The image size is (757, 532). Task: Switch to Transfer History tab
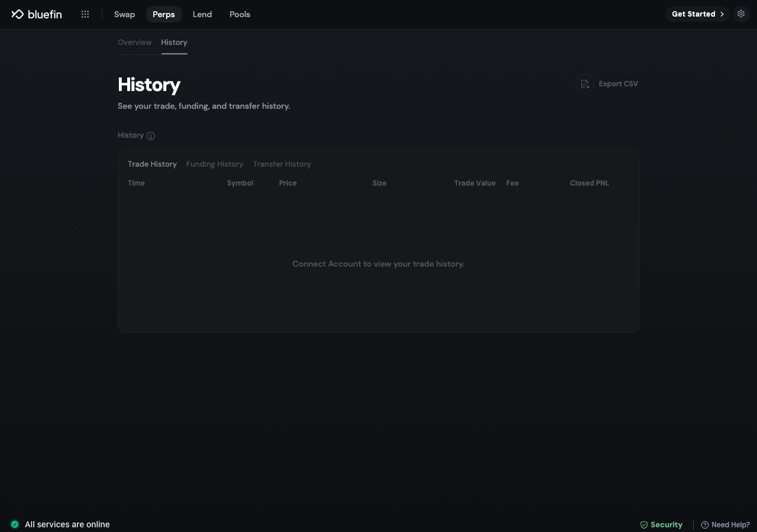point(282,164)
